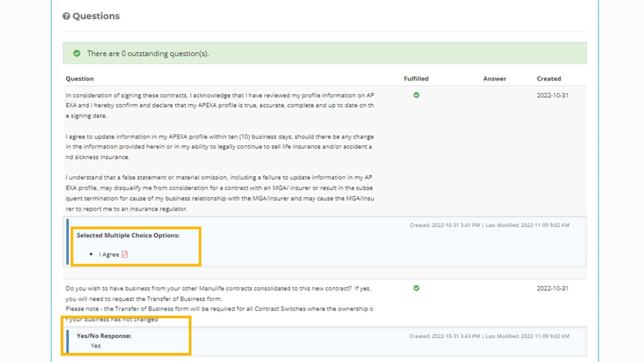Select the Created column header

[549, 78]
